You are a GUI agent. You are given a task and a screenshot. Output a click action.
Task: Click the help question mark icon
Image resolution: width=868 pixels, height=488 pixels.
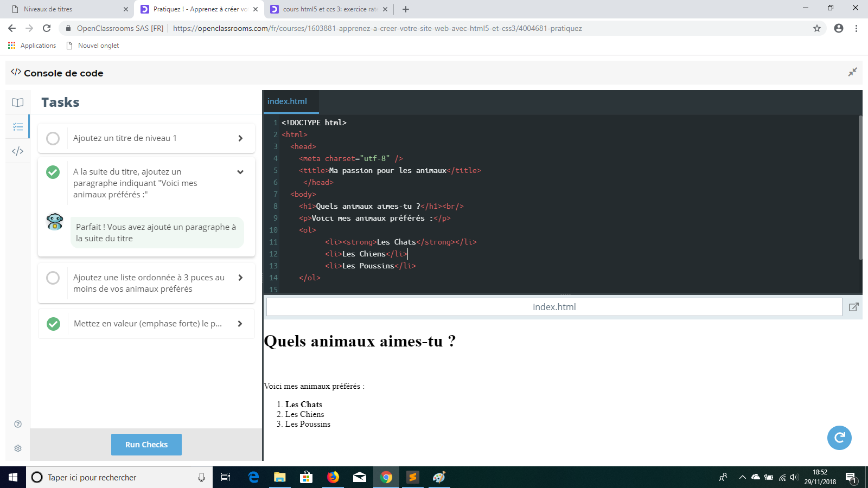18,423
